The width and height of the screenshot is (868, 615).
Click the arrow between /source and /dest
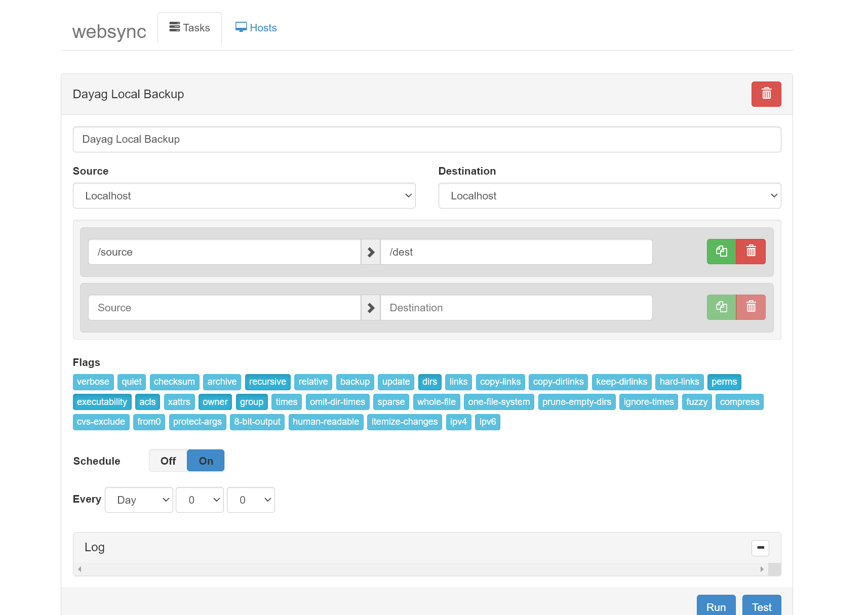point(371,252)
